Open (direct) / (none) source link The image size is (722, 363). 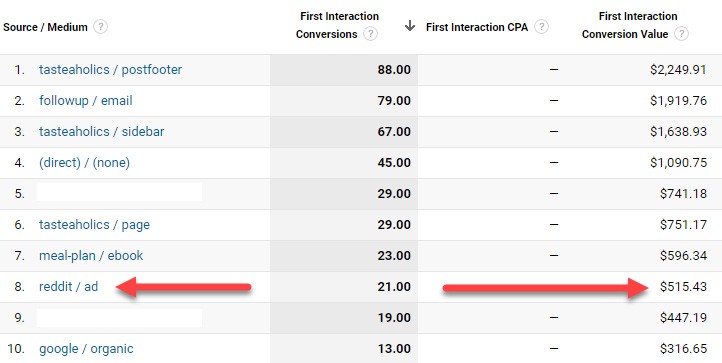(84, 163)
